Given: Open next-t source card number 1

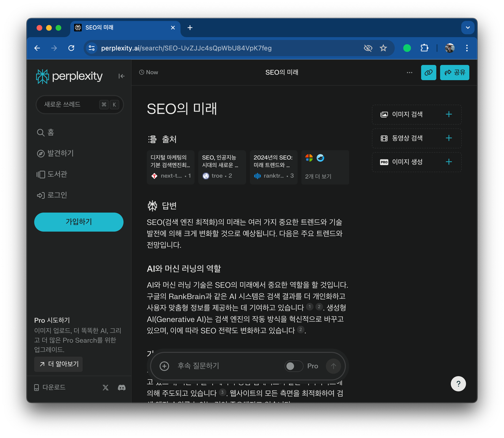Looking at the screenshot, I should 171,167.
